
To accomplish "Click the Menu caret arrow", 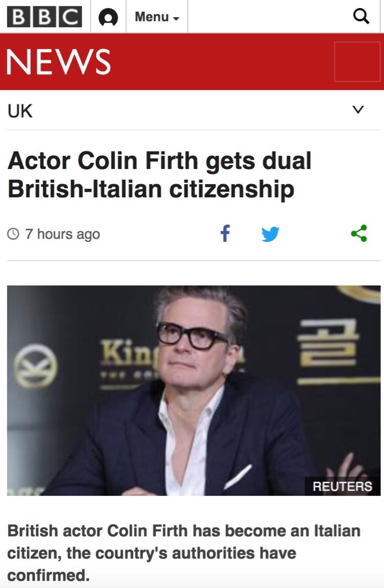I will pos(176,18).
